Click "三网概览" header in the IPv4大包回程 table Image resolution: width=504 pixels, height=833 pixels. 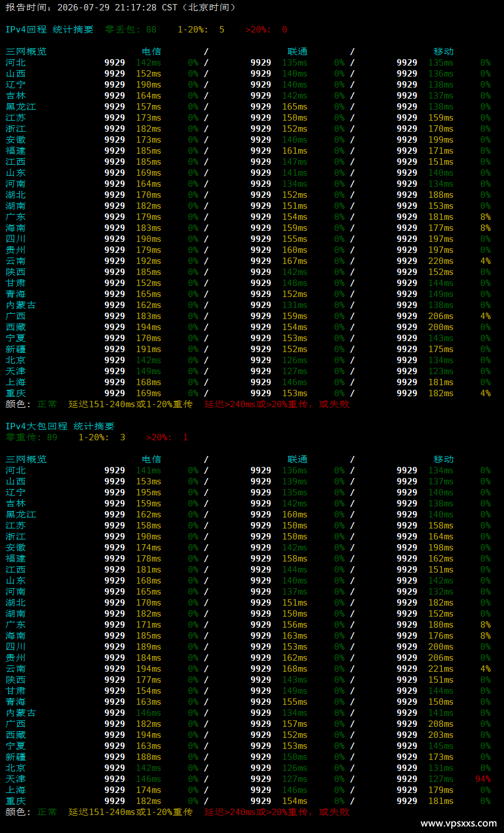26,459
